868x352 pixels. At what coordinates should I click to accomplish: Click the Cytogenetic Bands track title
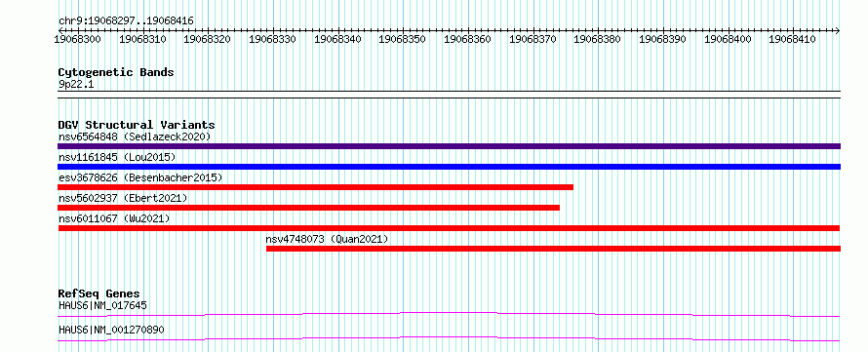pos(116,72)
